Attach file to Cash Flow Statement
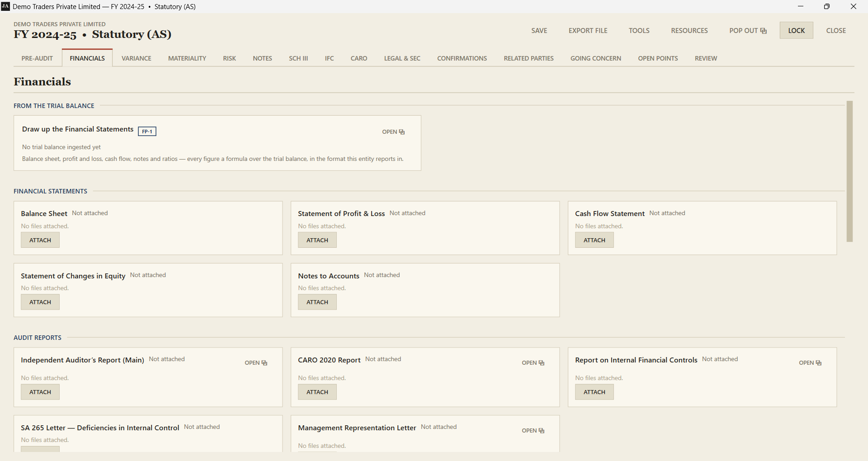 click(594, 240)
